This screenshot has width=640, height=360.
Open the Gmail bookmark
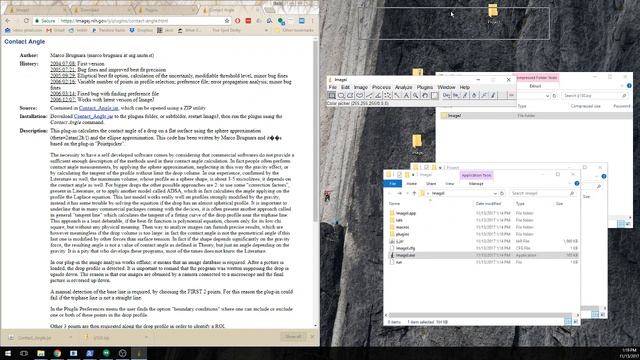pyautogui.click(x=56, y=30)
